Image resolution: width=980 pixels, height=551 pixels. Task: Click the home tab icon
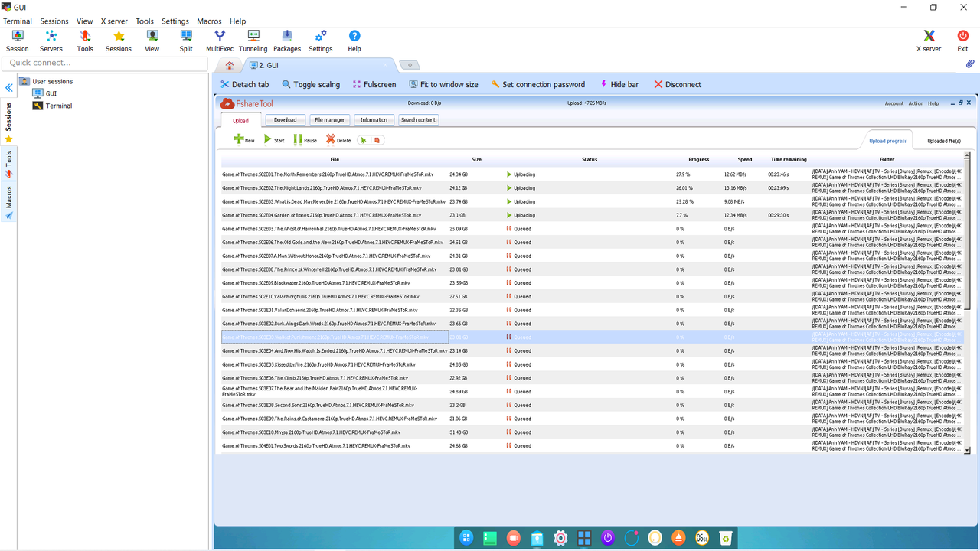(x=229, y=65)
